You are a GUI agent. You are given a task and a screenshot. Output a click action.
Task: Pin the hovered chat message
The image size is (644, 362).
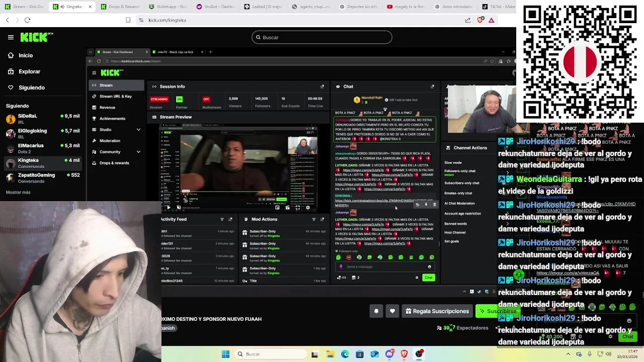426,205
